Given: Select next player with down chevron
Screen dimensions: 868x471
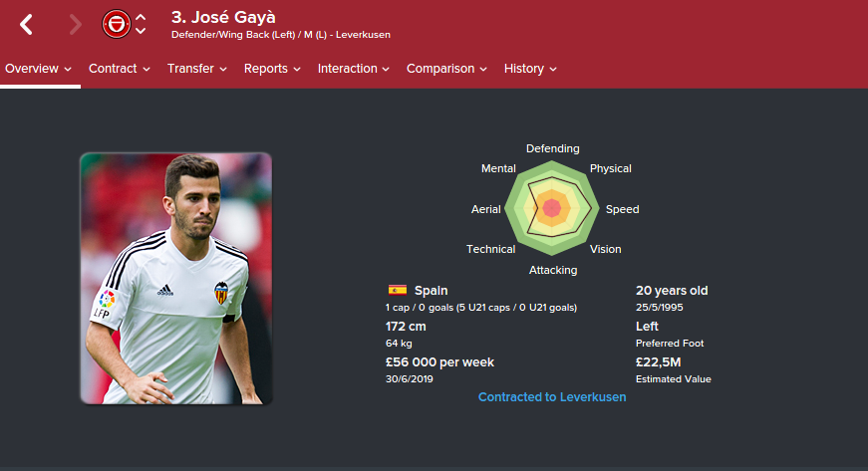Looking at the screenshot, I should click(x=141, y=31).
